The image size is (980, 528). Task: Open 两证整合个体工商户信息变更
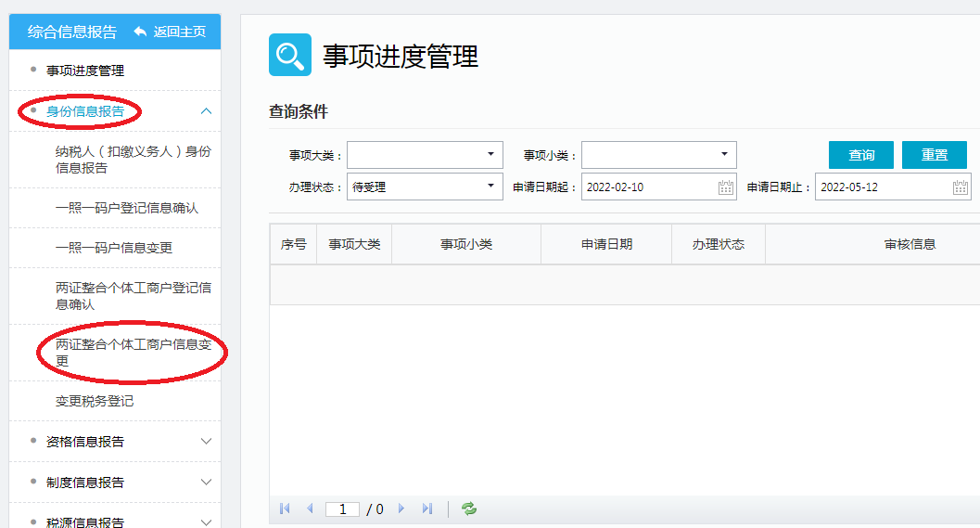click(134, 353)
